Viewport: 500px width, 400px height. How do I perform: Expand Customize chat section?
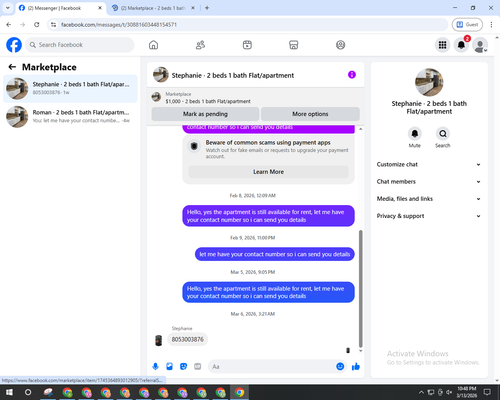[429, 164]
